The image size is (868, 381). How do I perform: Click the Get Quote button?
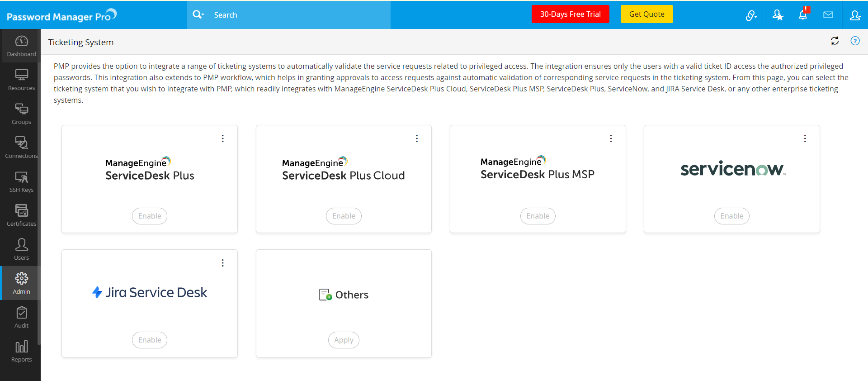point(646,14)
